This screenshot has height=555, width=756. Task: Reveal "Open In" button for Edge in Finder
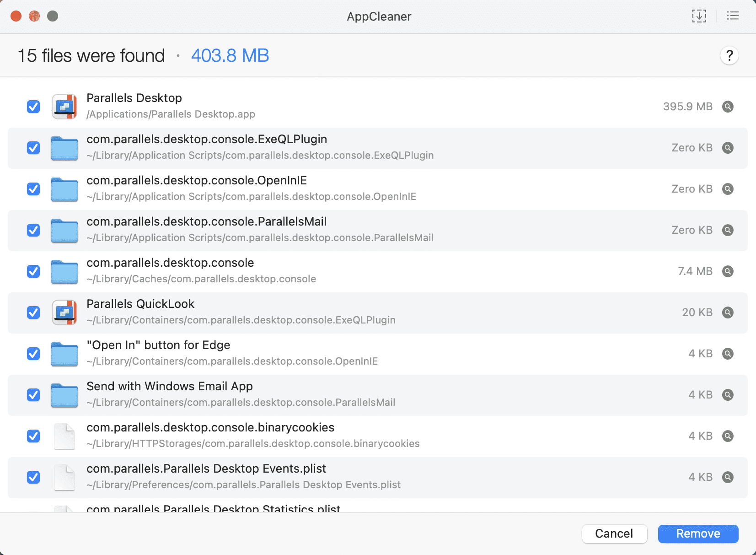(x=728, y=354)
